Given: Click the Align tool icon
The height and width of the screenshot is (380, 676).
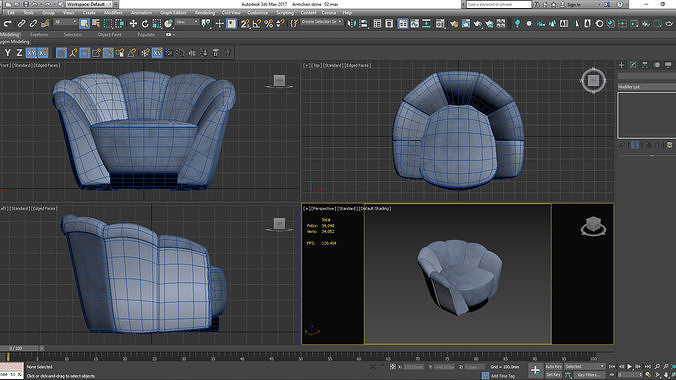Looking at the screenshot, I should coord(363,24).
